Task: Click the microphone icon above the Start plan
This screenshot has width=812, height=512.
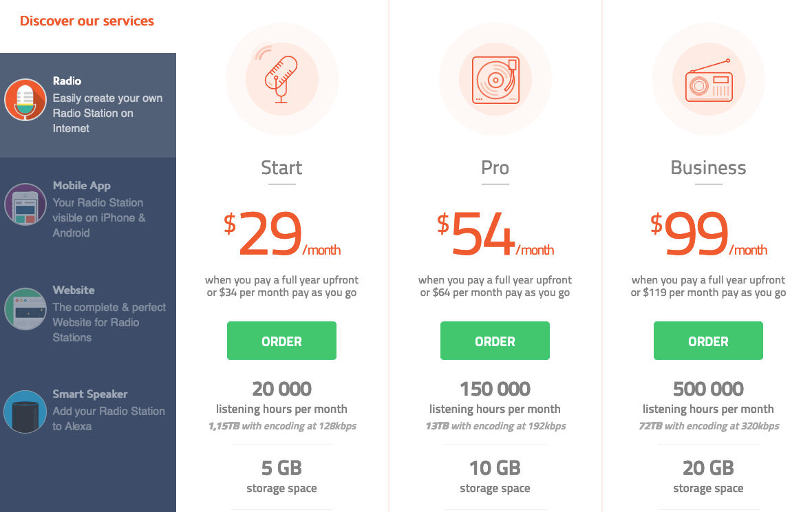Action: coord(281,78)
